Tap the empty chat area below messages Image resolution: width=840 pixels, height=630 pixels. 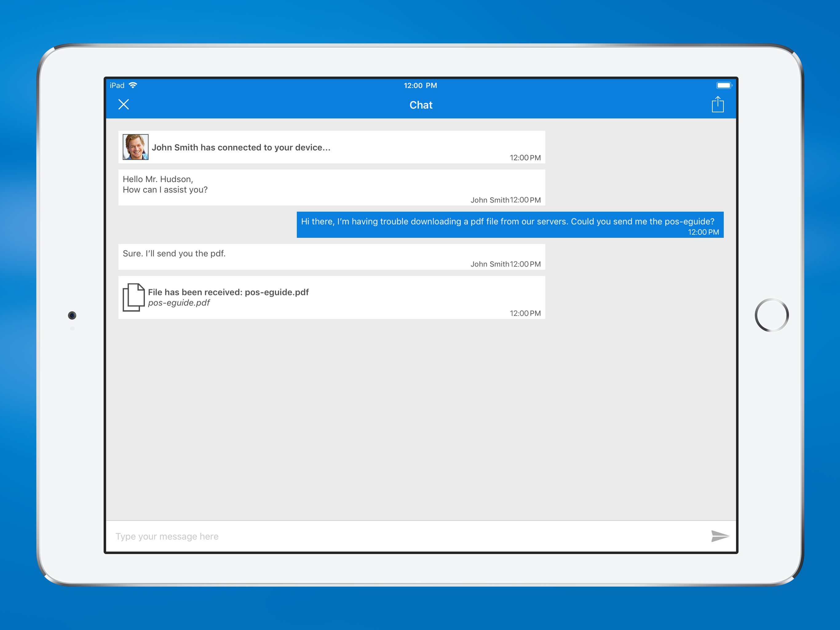(421, 418)
